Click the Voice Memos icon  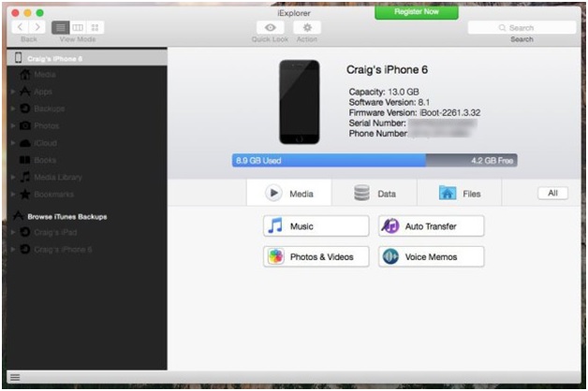[x=390, y=256]
